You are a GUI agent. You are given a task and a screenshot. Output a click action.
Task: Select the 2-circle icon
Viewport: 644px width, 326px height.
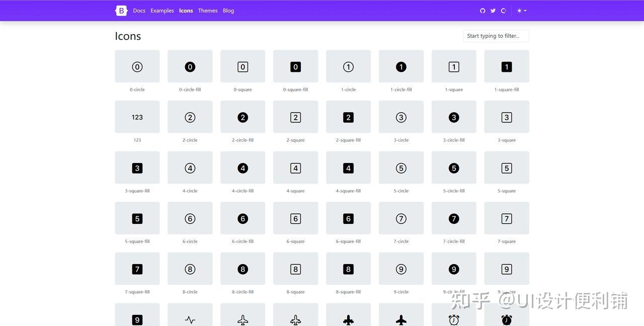click(190, 117)
